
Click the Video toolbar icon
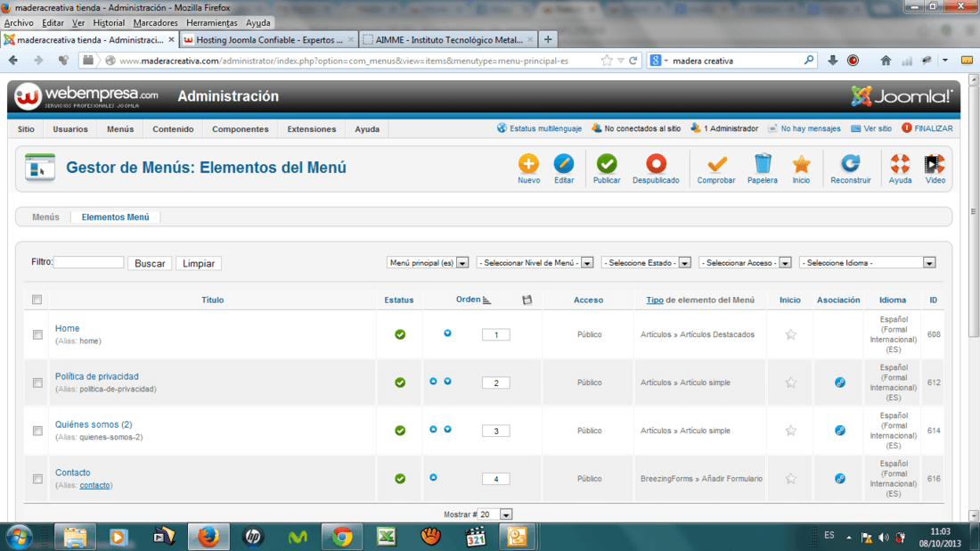[935, 164]
